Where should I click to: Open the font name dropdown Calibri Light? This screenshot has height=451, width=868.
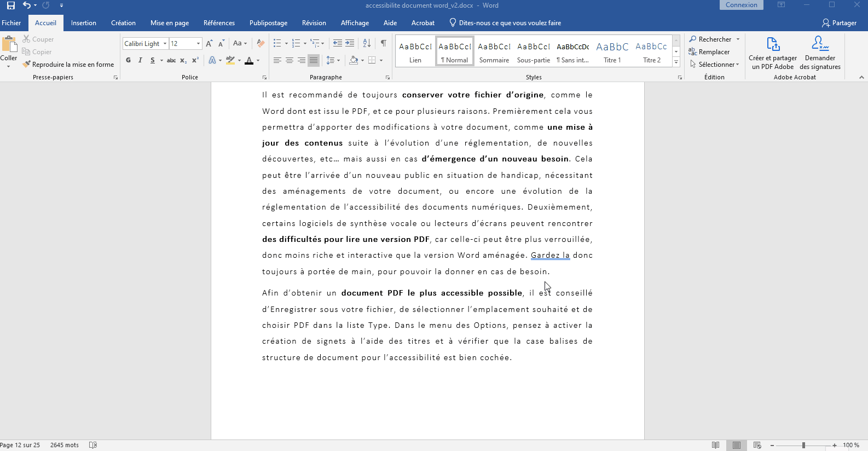click(x=165, y=44)
